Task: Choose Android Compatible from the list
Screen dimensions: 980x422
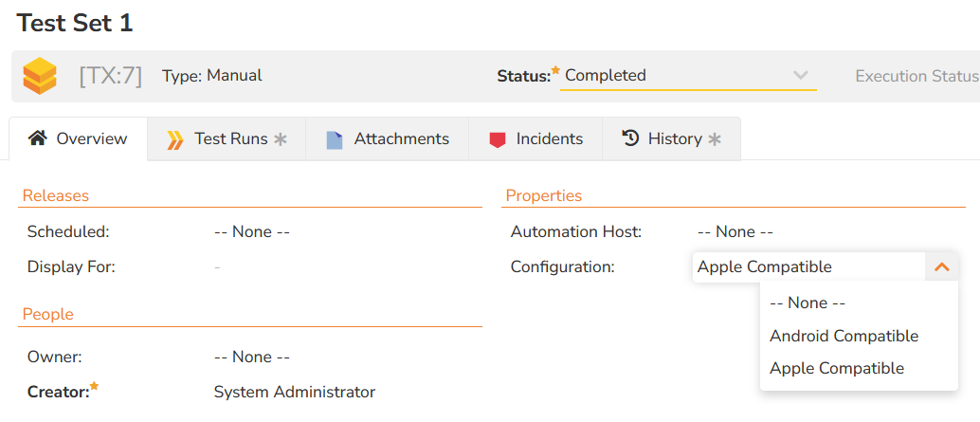Action: click(x=844, y=336)
